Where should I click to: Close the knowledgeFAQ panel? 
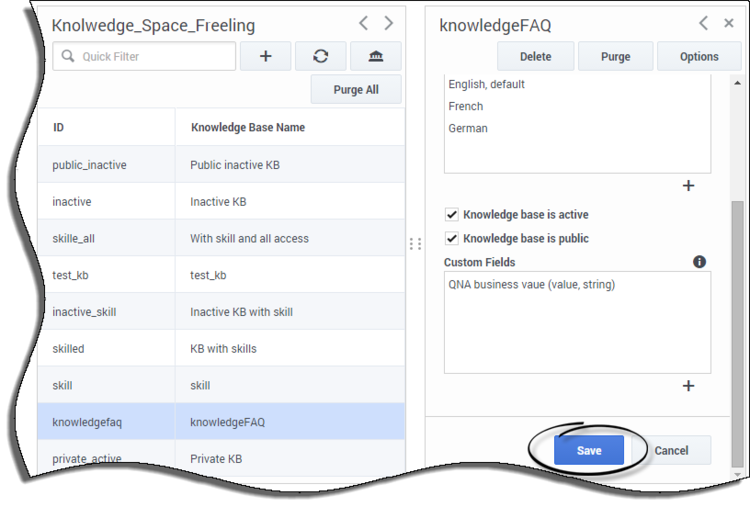coord(728,23)
